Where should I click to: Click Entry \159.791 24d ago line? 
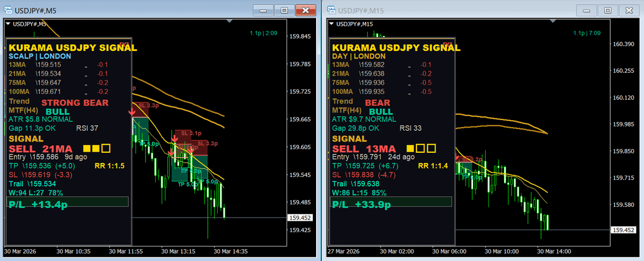pyautogui.click(x=374, y=157)
